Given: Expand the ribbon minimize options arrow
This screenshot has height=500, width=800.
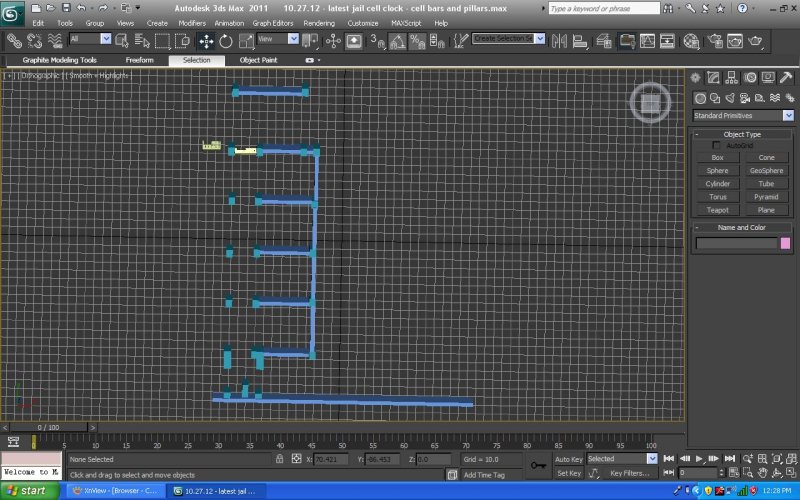Looking at the screenshot, I should [319, 60].
